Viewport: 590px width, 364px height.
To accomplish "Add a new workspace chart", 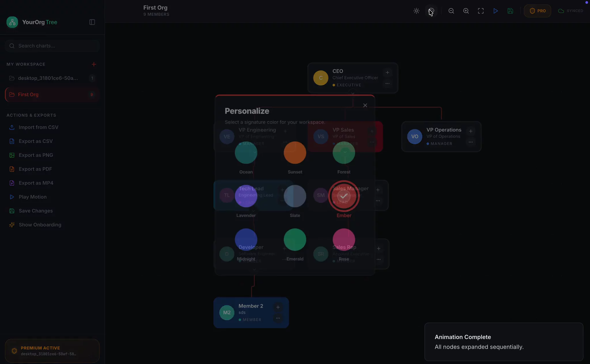I will [x=94, y=64].
